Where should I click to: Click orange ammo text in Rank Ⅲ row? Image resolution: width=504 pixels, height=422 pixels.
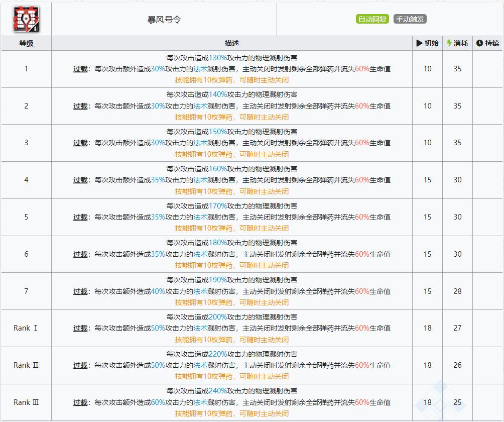(232, 413)
